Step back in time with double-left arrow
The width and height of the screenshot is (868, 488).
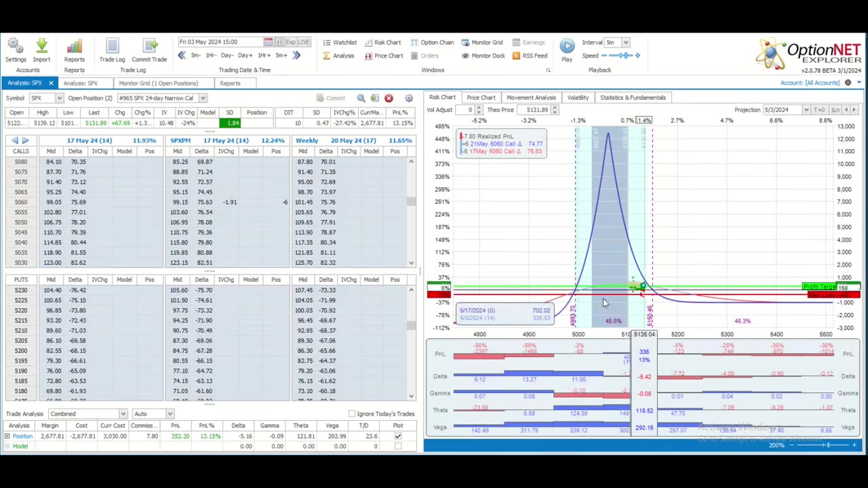click(x=182, y=56)
